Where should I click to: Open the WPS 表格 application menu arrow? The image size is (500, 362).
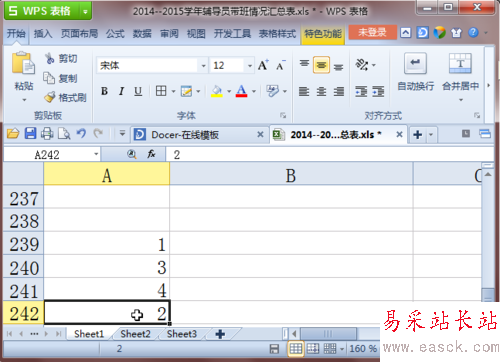point(85,12)
